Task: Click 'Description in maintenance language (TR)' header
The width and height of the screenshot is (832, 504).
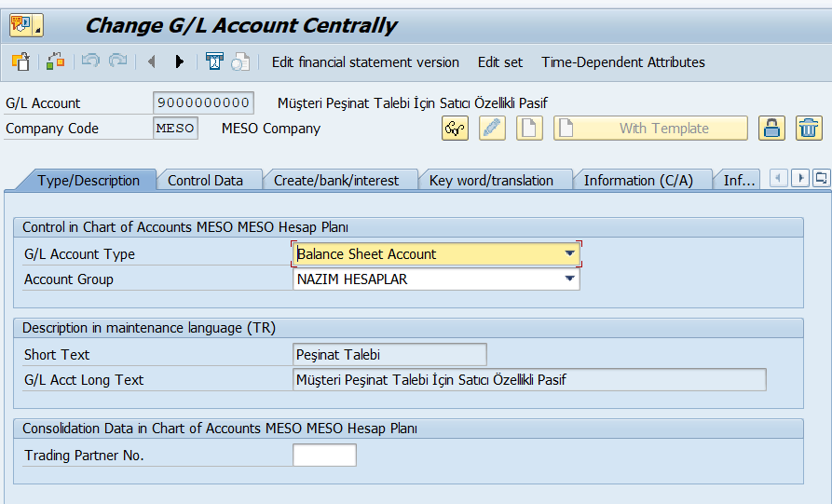Action: tap(149, 328)
